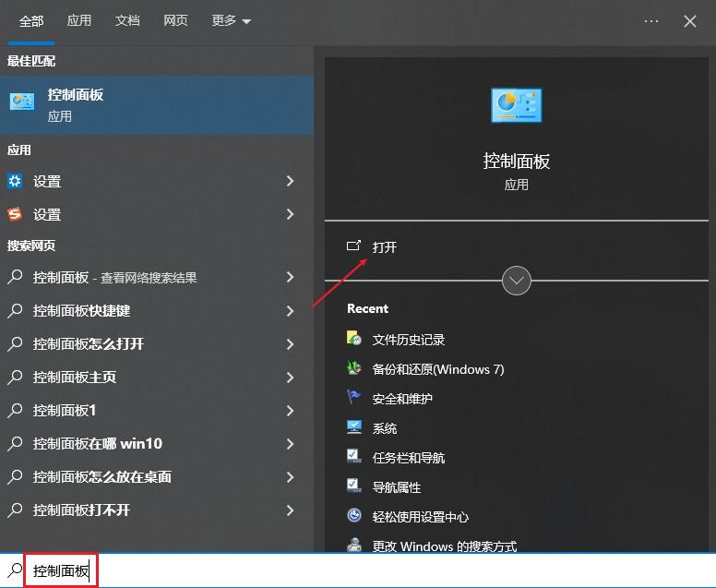Viewport: 716px width, 588px height.
Task: Open the 更多 dropdown tab
Action: [231, 20]
